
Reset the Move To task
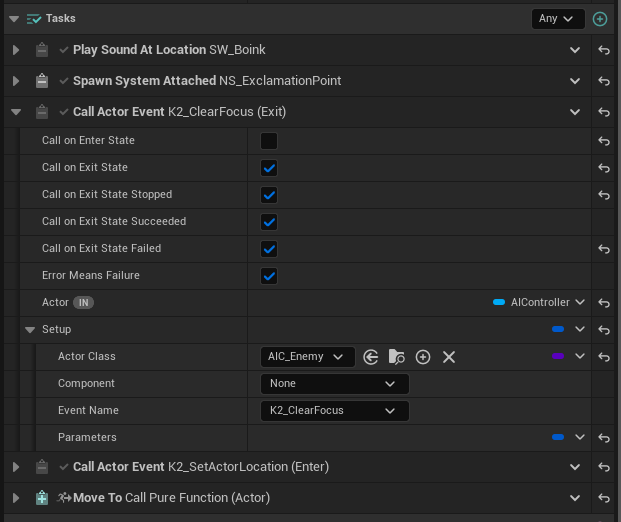[604, 498]
